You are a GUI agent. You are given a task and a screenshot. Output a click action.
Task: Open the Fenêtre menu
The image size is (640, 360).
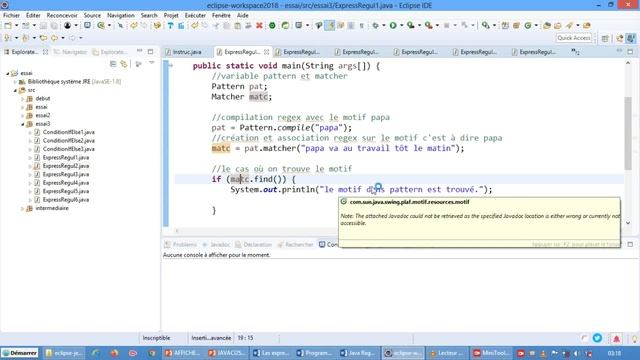221,15
